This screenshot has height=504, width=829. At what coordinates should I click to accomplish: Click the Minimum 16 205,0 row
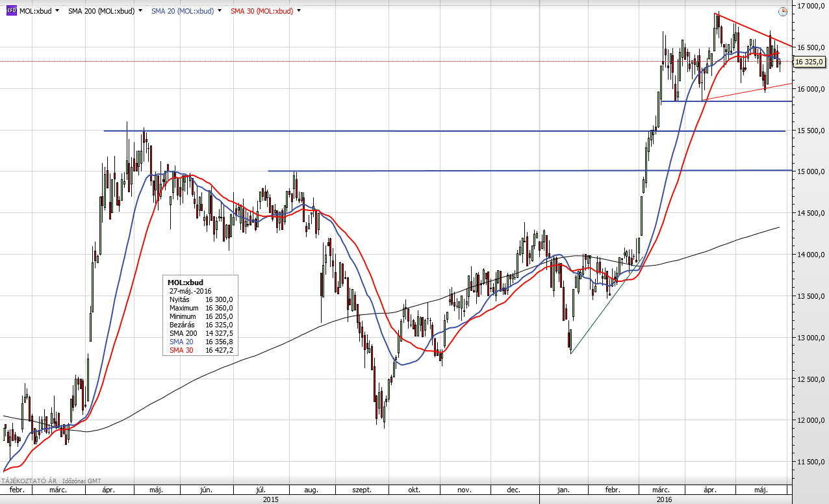tap(200, 316)
